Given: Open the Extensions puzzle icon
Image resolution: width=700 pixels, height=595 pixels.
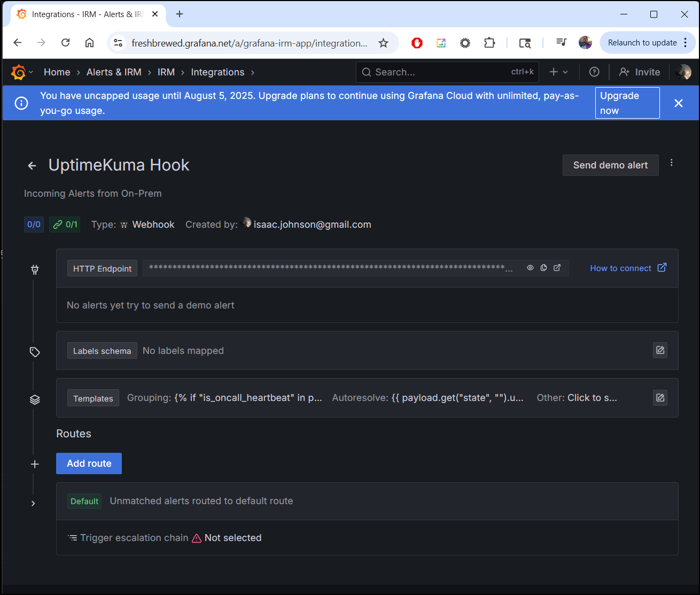Looking at the screenshot, I should pos(489,43).
